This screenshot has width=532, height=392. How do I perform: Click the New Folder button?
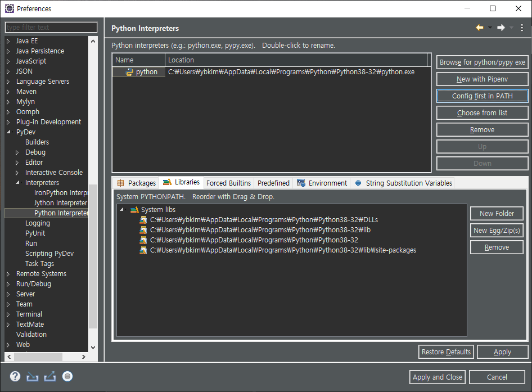click(x=497, y=214)
